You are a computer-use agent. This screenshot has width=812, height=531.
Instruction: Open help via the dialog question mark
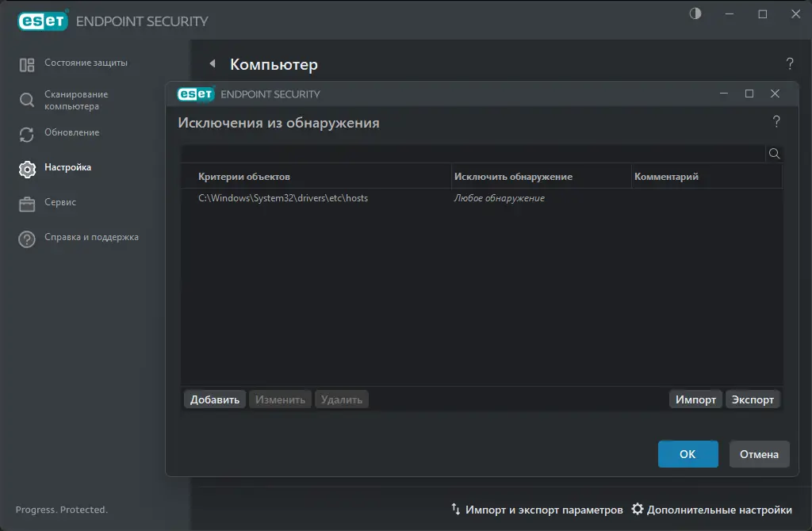point(776,121)
